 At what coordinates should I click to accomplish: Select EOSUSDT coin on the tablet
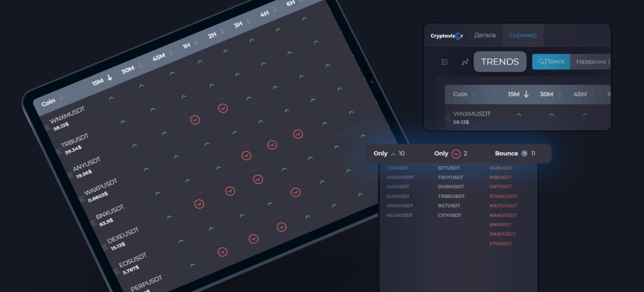click(132, 260)
